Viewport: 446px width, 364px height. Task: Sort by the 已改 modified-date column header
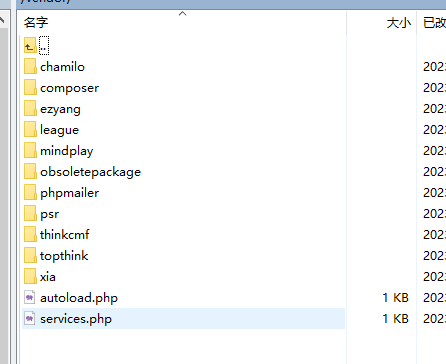pyautogui.click(x=434, y=23)
